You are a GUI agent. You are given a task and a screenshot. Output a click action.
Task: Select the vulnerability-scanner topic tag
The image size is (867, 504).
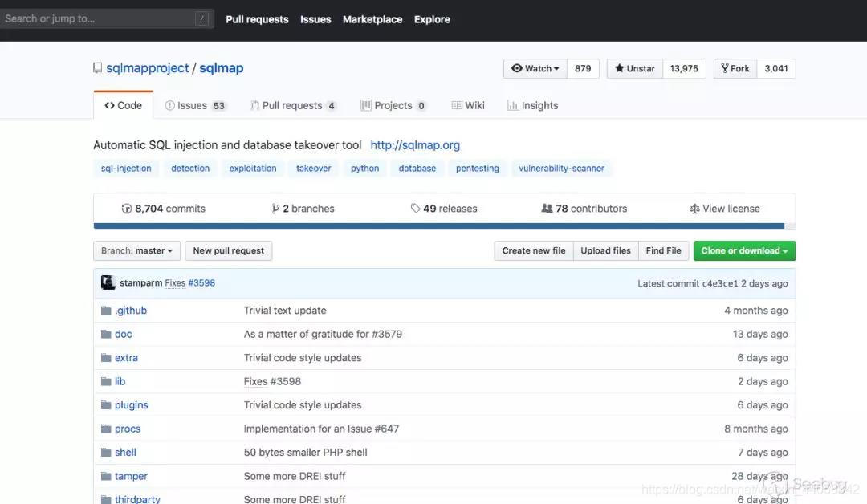pos(561,169)
